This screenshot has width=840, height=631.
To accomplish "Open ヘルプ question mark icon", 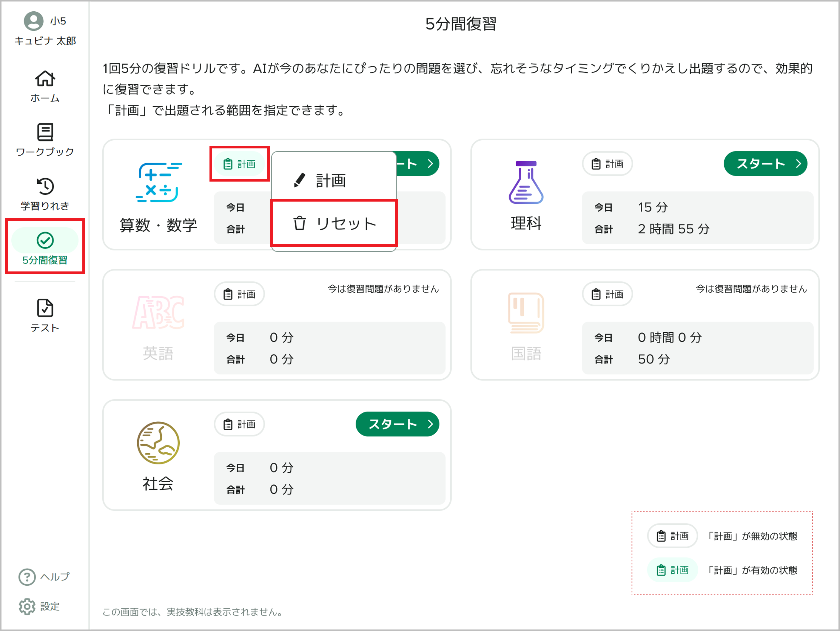I will 27,577.
